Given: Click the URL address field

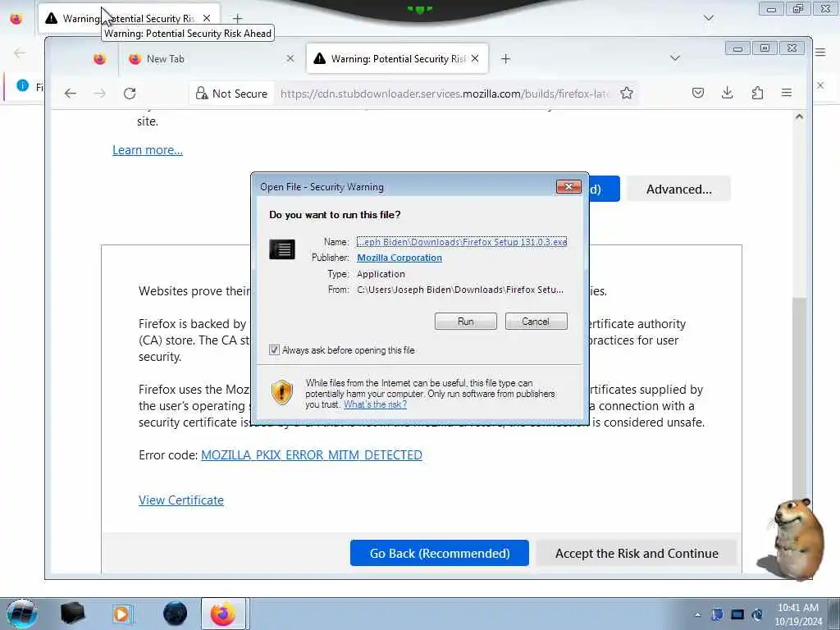Looking at the screenshot, I should (x=445, y=94).
